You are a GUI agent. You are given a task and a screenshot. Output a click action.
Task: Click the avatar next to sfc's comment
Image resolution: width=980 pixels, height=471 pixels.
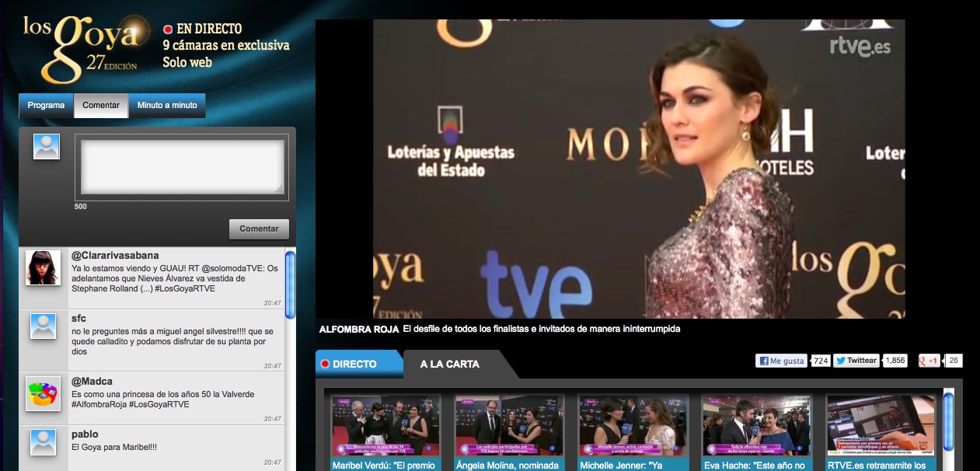coord(43,326)
